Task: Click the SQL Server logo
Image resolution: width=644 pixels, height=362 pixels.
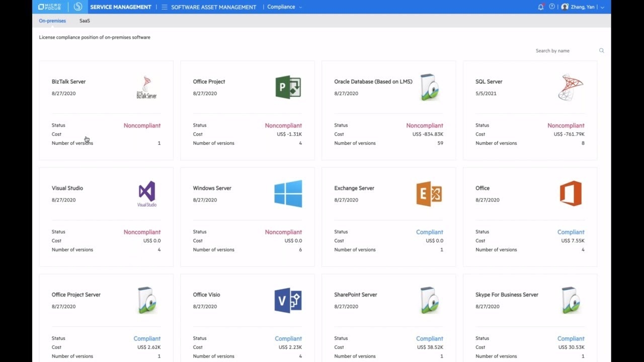Action: coord(571,87)
